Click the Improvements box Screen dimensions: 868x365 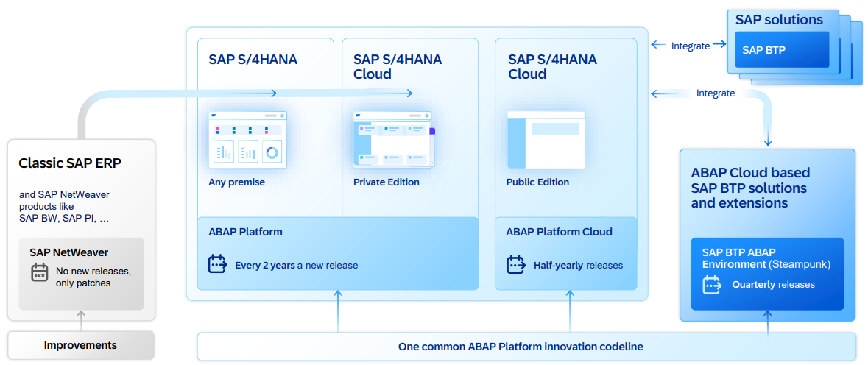(x=81, y=346)
